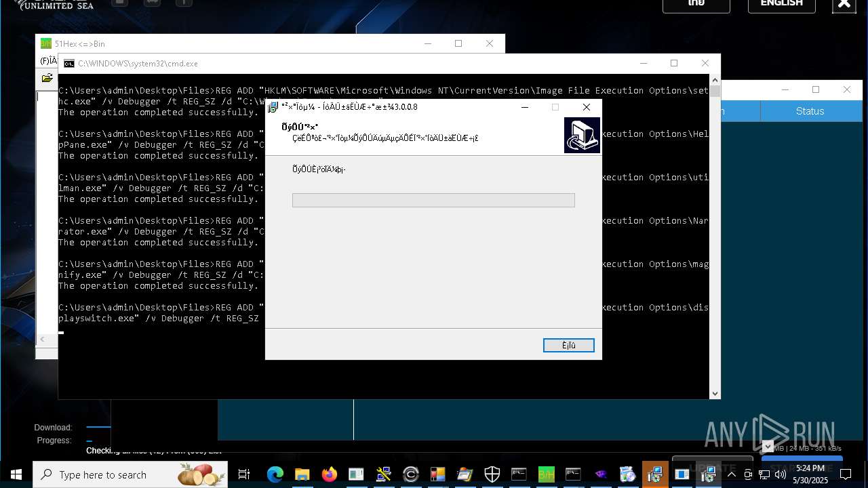Viewport: 868px width, 488px height.
Task: Close the cmd.exe window
Action: tap(705, 63)
